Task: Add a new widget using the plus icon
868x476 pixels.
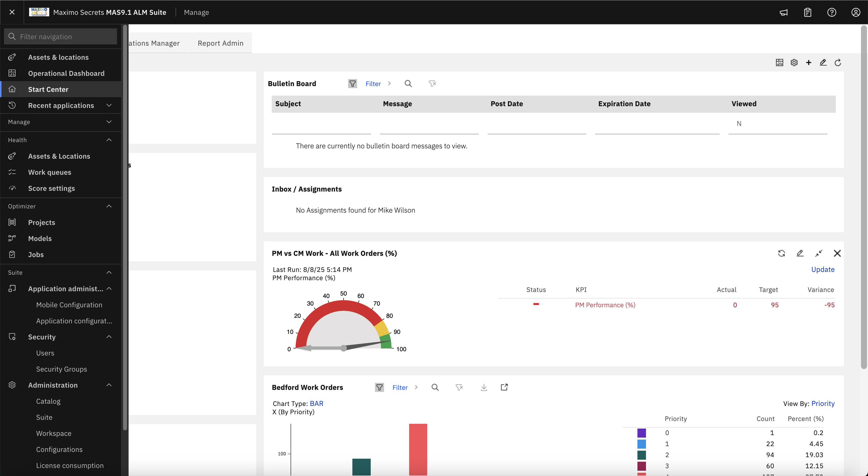Action: point(809,63)
